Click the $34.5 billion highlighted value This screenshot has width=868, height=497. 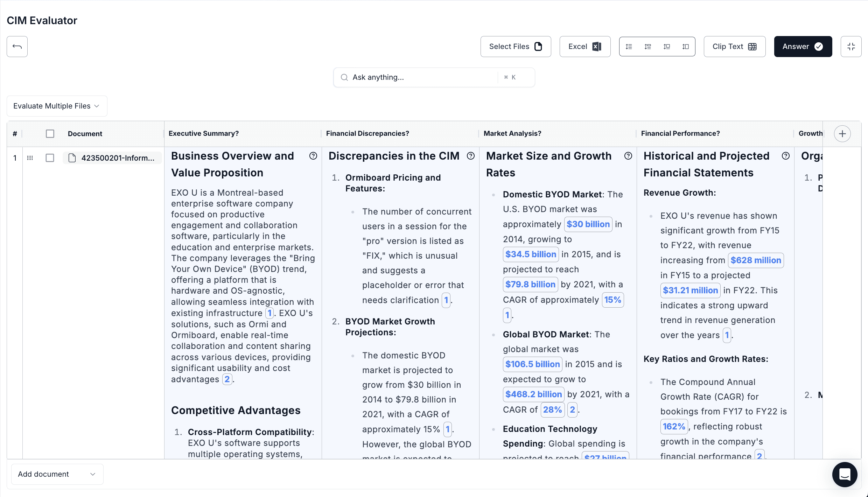[x=531, y=254]
